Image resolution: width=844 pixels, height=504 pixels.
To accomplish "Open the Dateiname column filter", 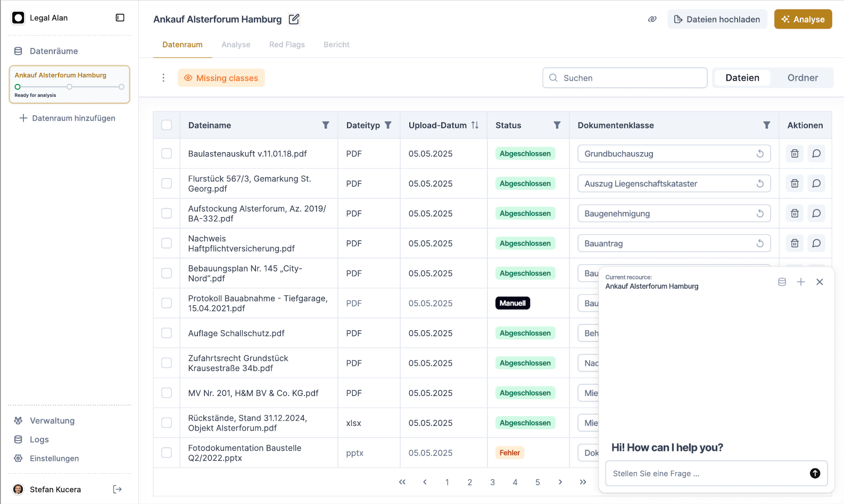I will 326,125.
